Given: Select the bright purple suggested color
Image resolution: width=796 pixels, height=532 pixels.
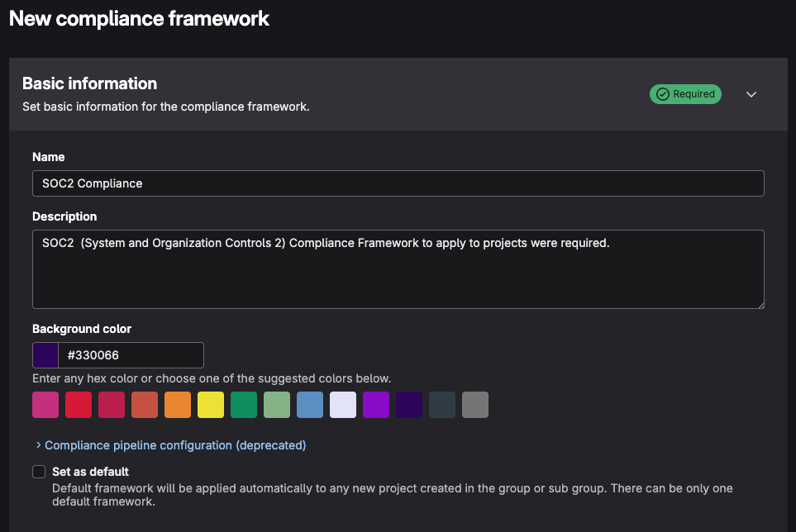Looking at the screenshot, I should [x=376, y=405].
